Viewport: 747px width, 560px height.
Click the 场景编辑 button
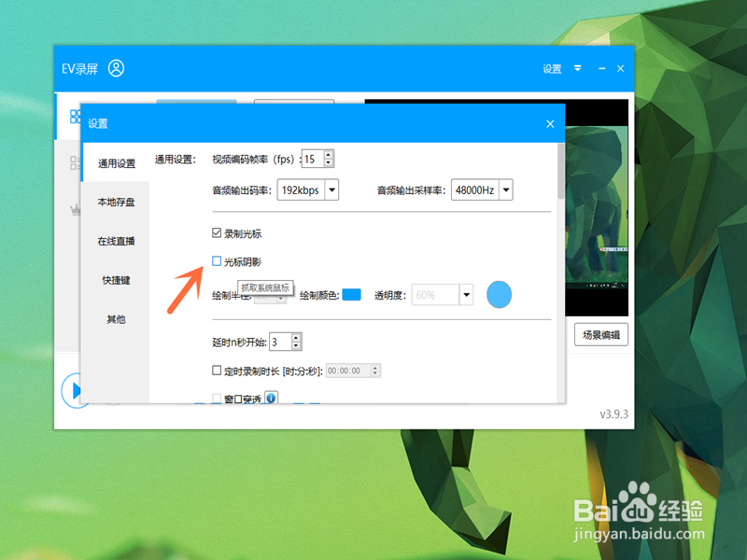601,335
